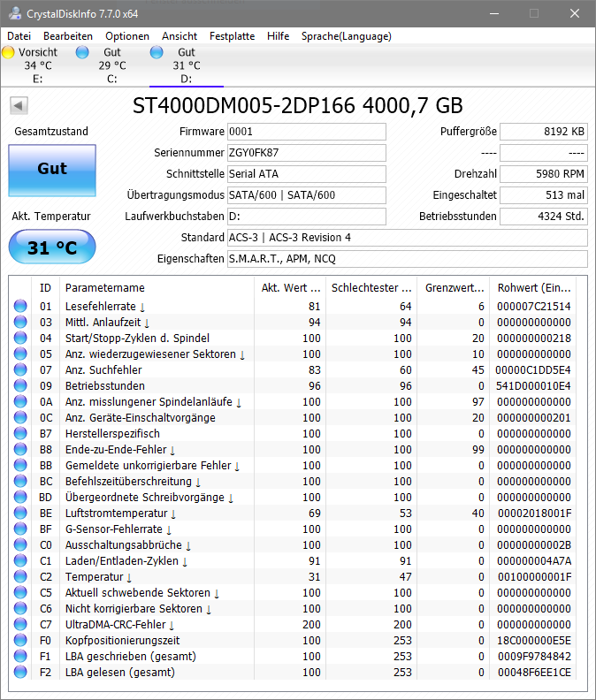Click the Drehzahl field 5980 RPM
Image resolution: width=596 pixels, height=700 pixels.
[x=544, y=174]
